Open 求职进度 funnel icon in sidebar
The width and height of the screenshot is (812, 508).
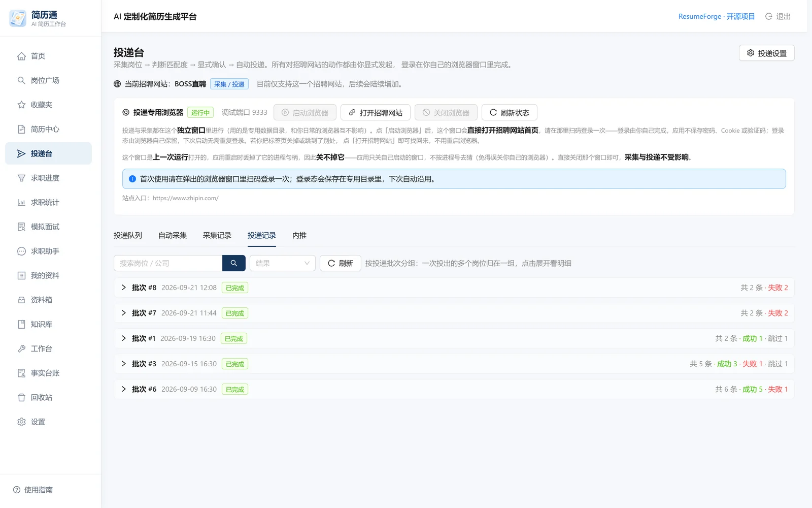[x=21, y=178]
